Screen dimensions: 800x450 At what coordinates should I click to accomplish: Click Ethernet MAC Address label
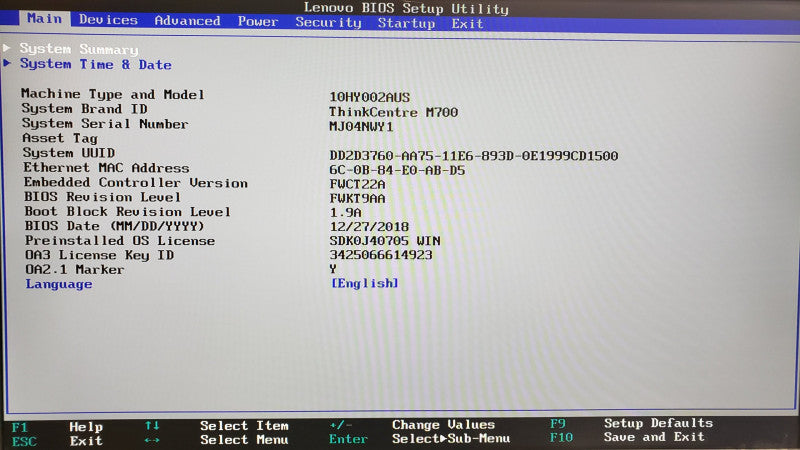pyautogui.click(x=106, y=168)
